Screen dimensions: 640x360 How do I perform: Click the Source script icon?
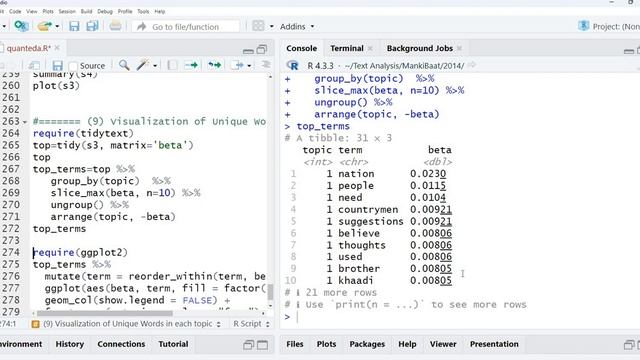(237, 65)
